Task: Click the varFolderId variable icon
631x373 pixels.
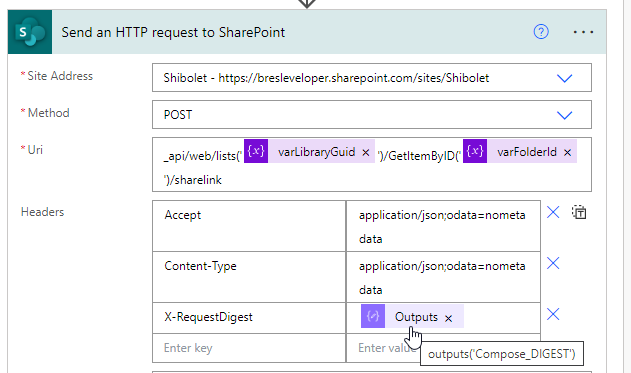Action: tap(475, 151)
